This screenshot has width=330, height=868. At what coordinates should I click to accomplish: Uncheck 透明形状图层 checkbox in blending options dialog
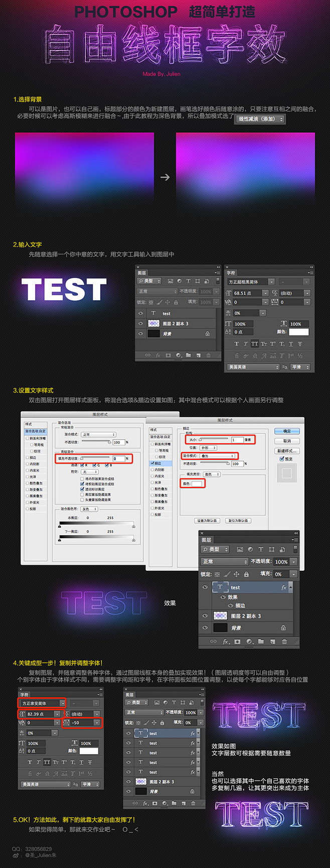[x=82, y=489]
